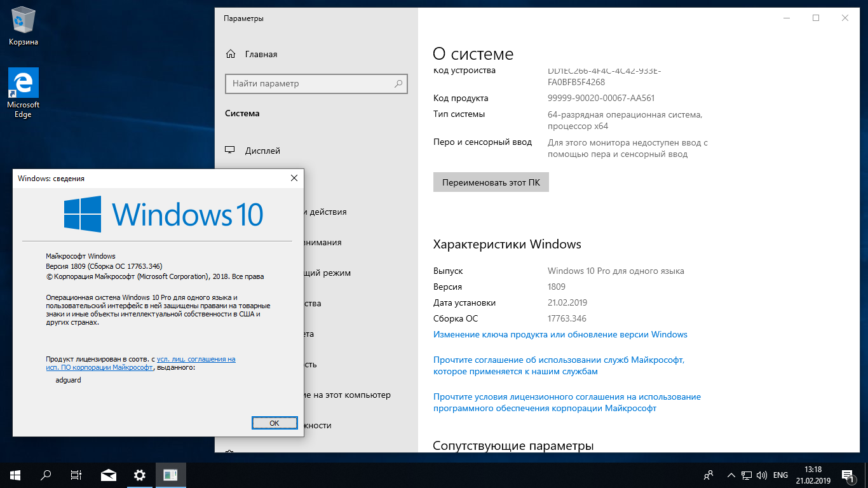The width and height of the screenshot is (868, 488).
Task: Open the product key change link
Action: [560, 334]
